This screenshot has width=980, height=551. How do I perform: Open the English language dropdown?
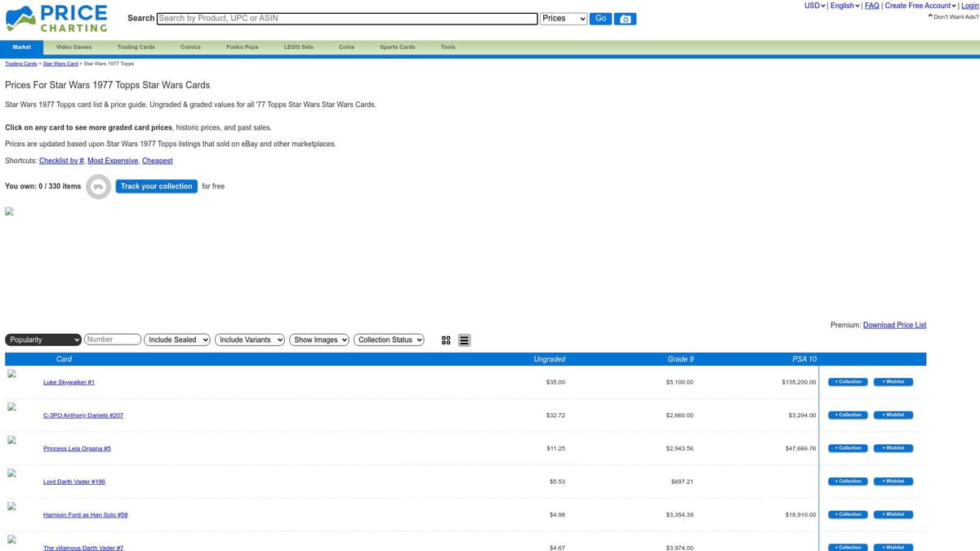click(x=845, y=6)
